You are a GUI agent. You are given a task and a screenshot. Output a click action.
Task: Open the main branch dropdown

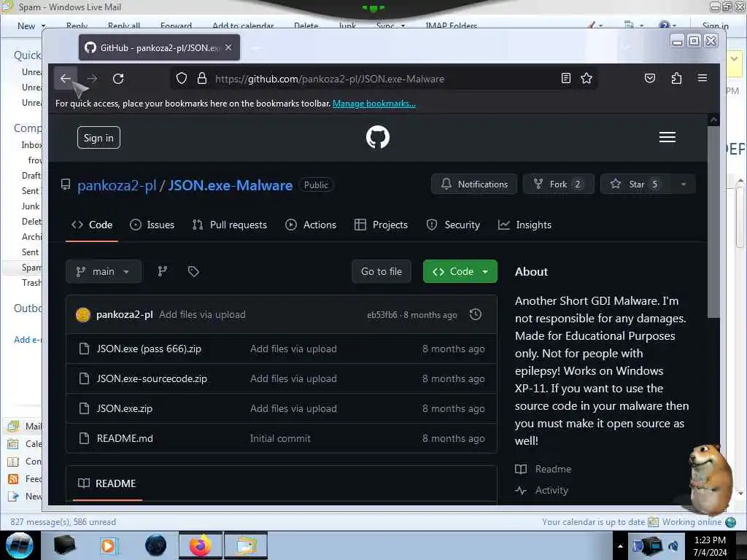pyautogui.click(x=104, y=271)
